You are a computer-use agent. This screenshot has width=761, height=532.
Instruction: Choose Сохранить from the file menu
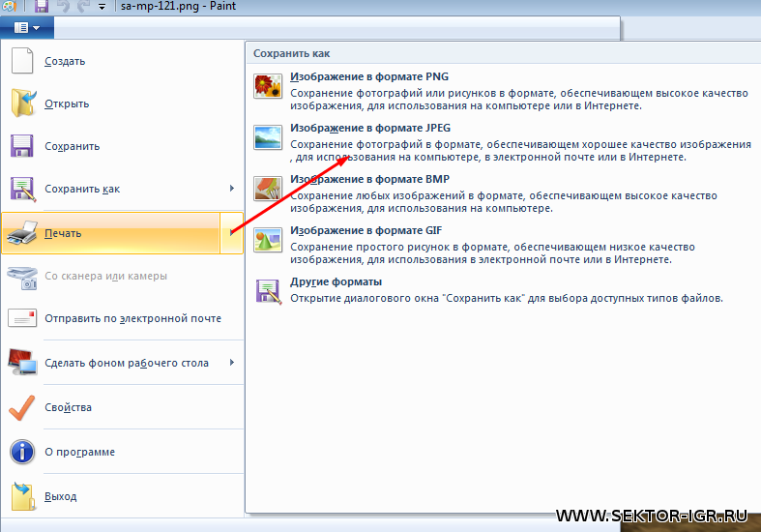point(122,146)
